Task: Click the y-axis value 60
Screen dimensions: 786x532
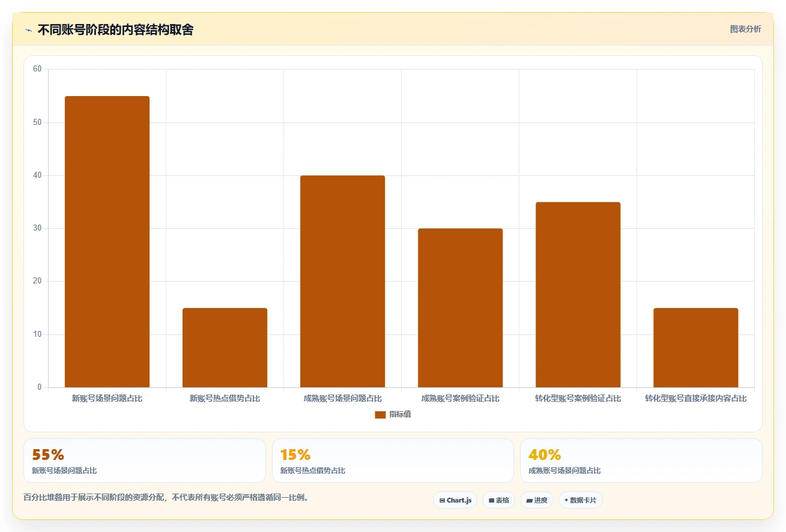Action: point(37,69)
